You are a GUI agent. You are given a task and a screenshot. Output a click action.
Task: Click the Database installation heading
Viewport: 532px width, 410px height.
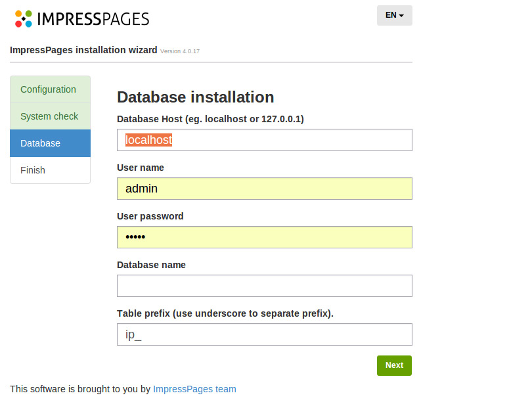[x=195, y=97]
